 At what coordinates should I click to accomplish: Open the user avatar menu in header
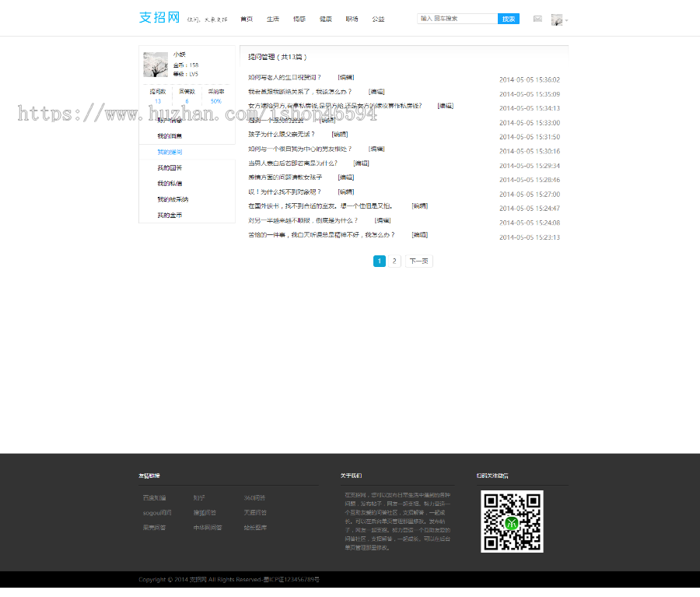[x=559, y=19]
